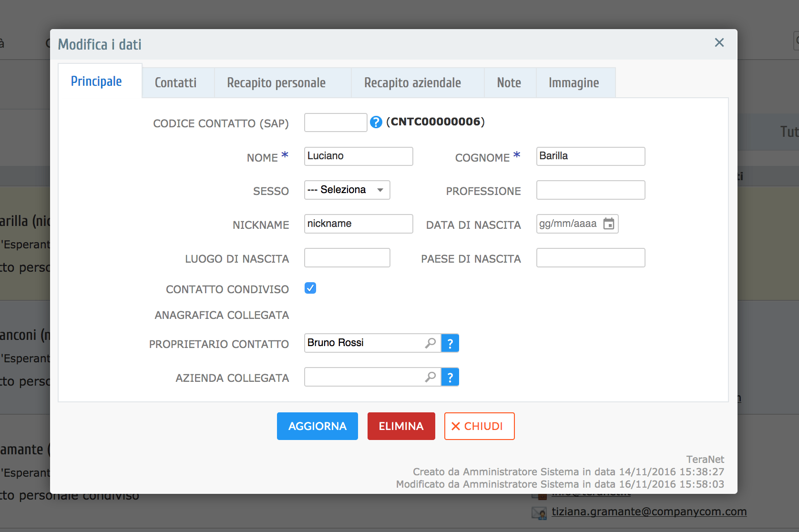Click the Proprietario Contatto field with Bruno Rossi
Screen dimensions: 799x532
372,343
